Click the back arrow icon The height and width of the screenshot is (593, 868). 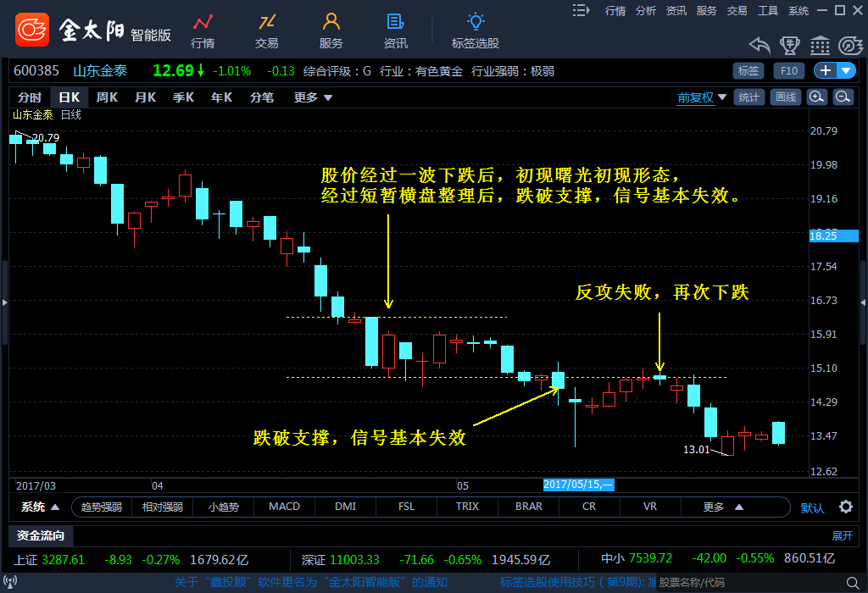point(759,46)
